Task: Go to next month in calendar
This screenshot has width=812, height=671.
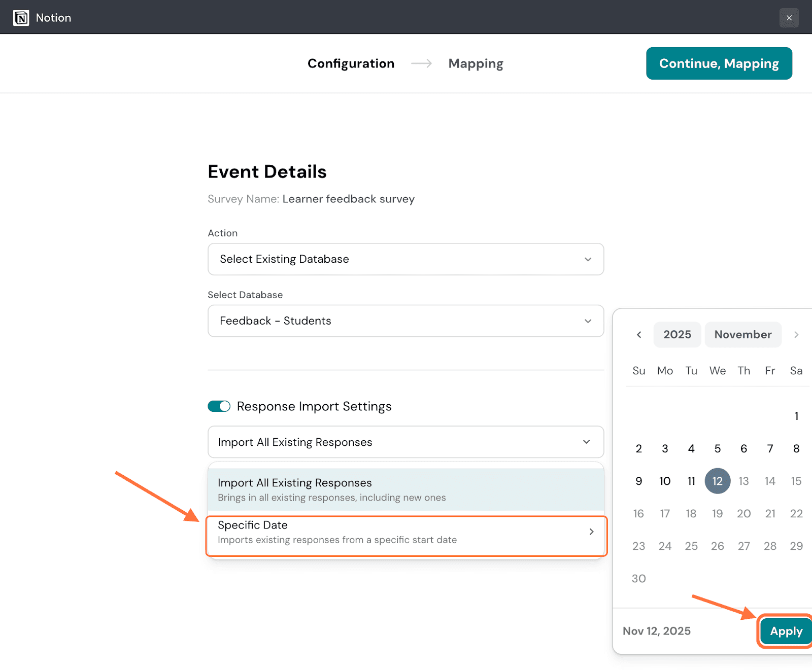Action: click(796, 335)
